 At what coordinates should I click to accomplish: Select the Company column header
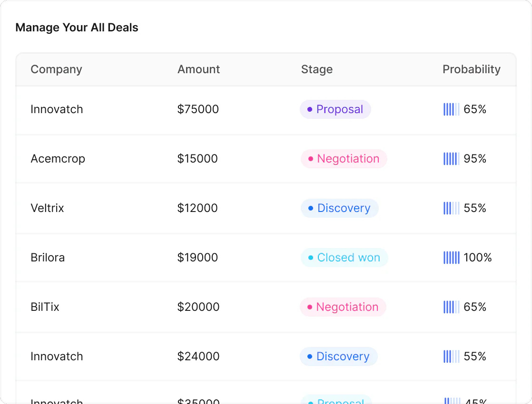click(x=56, y=69)
